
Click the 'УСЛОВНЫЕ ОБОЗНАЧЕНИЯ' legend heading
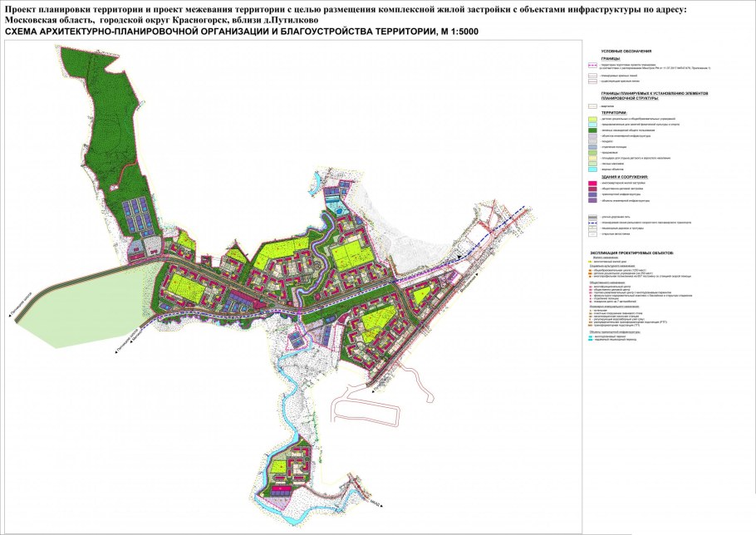coord(627,52)
